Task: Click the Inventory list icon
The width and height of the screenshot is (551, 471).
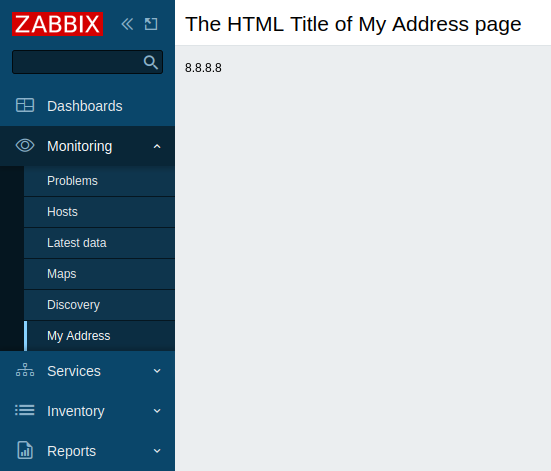Action: click(25, 410)
